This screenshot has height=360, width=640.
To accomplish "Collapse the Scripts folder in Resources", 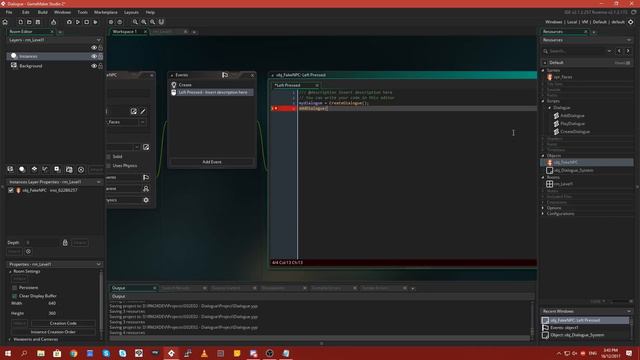I will (x=543, y=101).
